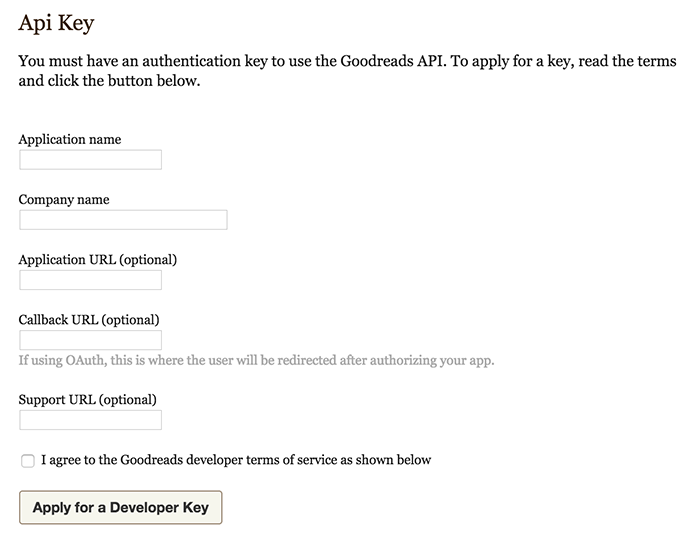
Task: Click the Support URL input box
Action: (90, 420)
